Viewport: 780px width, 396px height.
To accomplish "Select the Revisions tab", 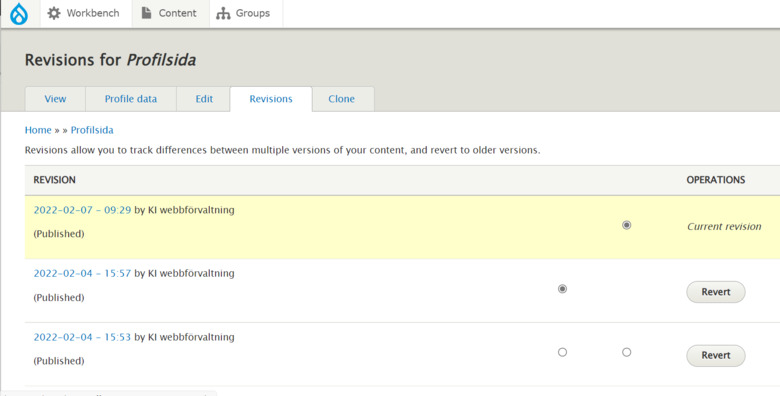I will (x=271, y=99).
